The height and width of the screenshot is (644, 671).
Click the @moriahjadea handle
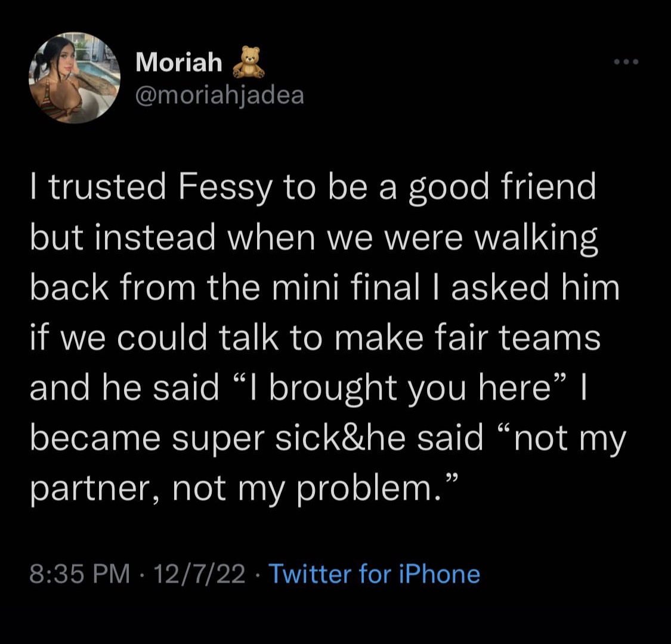pyautogui.click(x=219, y=95)
